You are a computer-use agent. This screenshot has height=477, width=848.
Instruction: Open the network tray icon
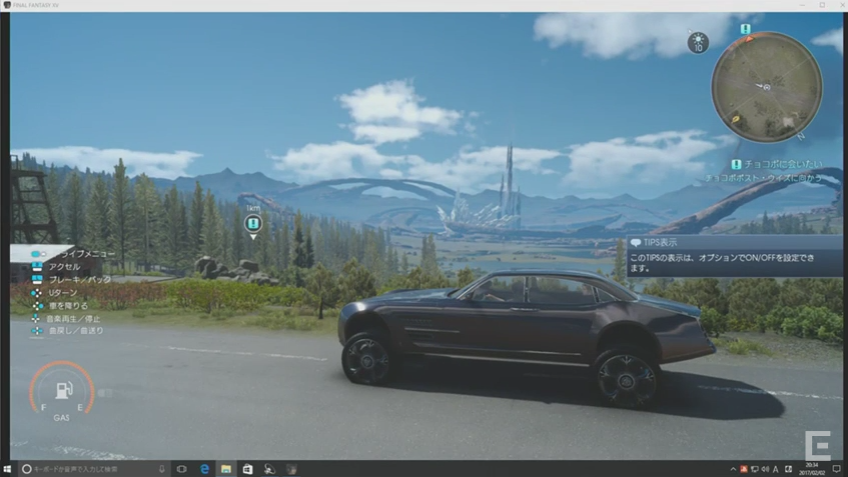[x=754, y=469]
